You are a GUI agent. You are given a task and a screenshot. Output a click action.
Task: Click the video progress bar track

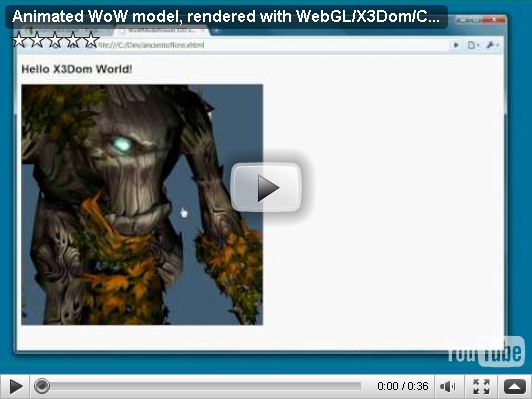[198, 386]
